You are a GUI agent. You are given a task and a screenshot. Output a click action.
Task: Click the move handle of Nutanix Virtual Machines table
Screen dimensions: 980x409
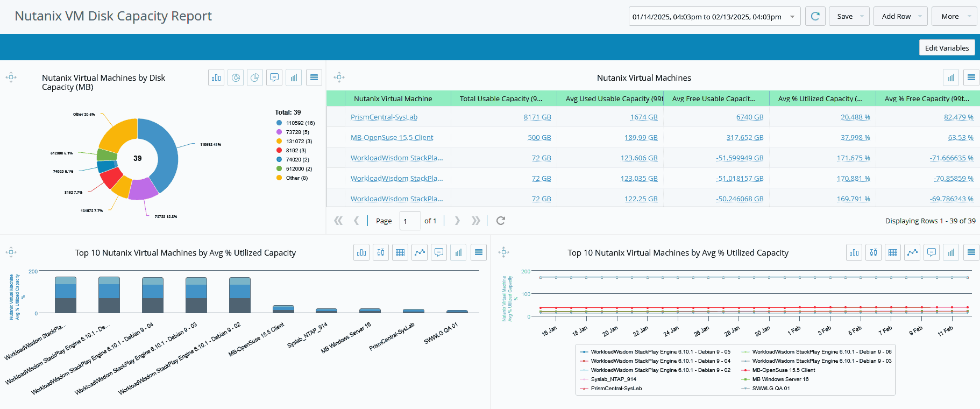[x=339, y=77]
